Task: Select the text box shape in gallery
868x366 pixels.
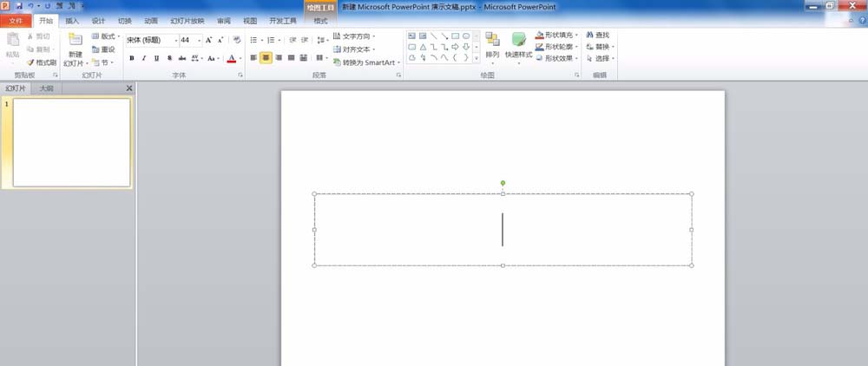Action: (411, 36)
